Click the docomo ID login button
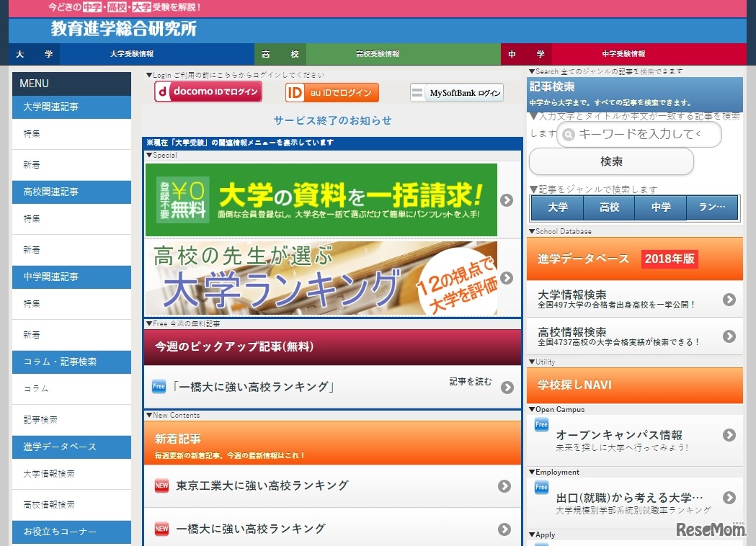Screen dimensions: 756x546 [208, 91]
